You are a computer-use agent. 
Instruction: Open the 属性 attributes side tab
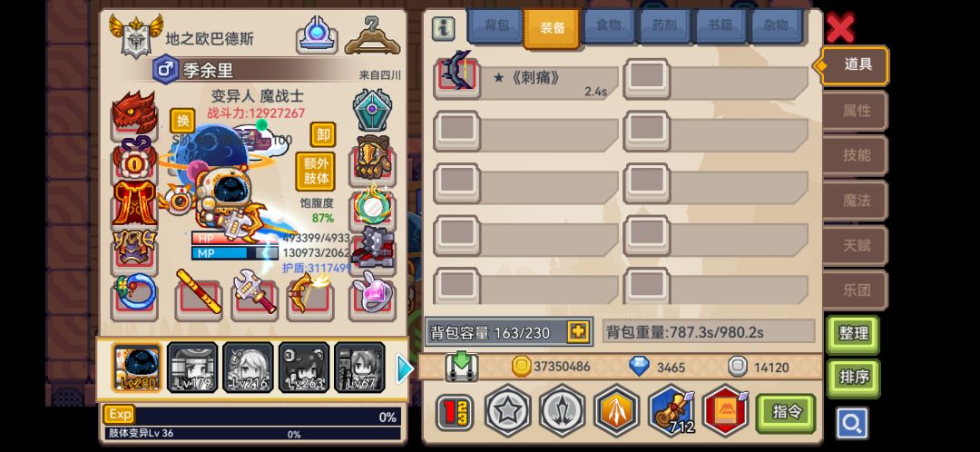pyautogui.click(x=857, y=111)
